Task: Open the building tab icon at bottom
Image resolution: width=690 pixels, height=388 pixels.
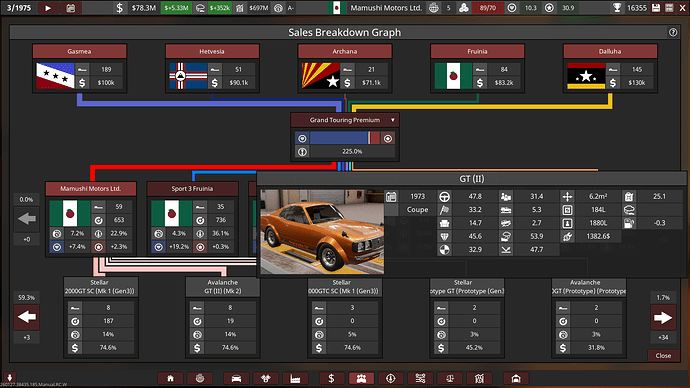Action: (x=479, y=378)
